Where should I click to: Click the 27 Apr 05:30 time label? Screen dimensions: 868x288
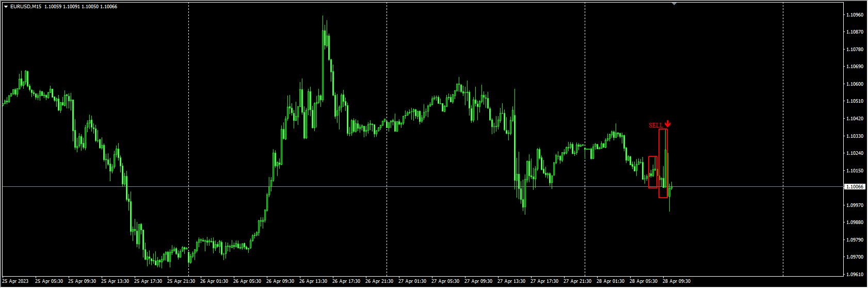pos(445,281)
